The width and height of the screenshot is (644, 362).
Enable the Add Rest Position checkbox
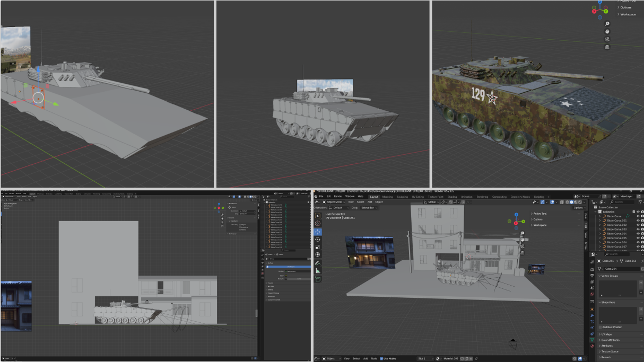coord(601,327)
